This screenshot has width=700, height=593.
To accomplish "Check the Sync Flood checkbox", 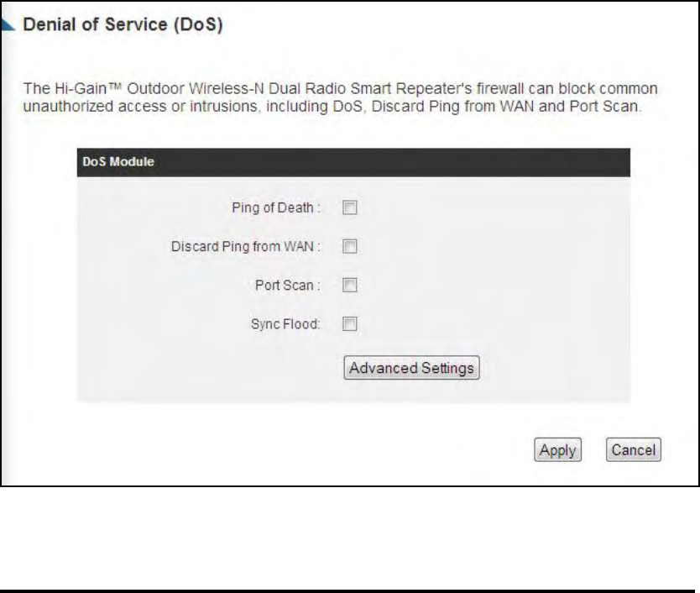I will 349,324.
